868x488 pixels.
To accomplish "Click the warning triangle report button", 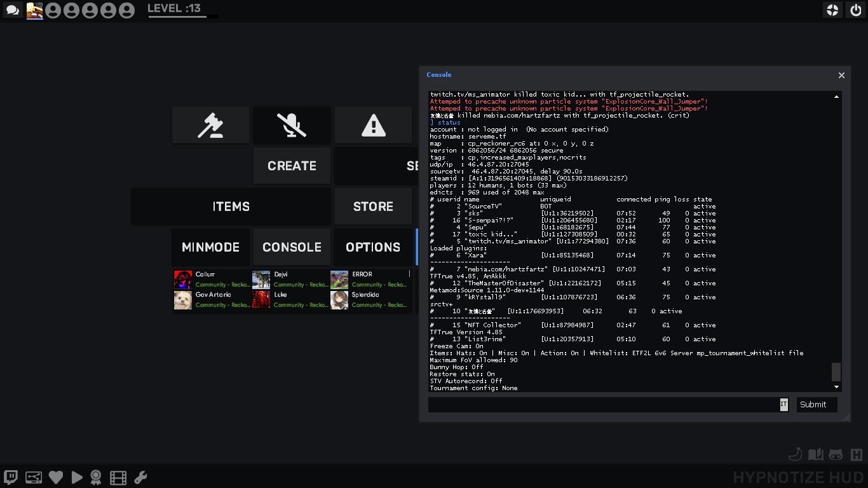I will click(x=373, y=125).
